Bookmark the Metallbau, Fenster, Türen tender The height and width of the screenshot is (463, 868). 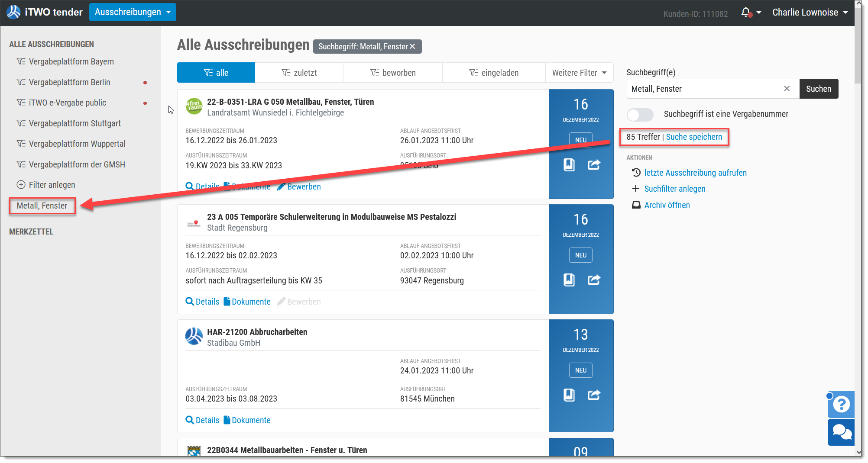(x=569, y=165)
